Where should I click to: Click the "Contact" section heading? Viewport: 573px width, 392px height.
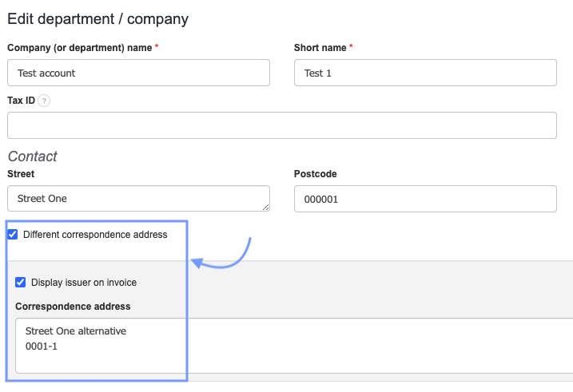pos(33,156)
